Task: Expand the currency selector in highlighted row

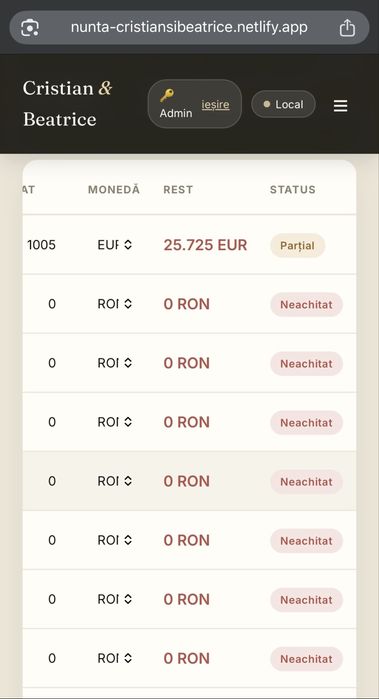Action: (x=115, y=481)
